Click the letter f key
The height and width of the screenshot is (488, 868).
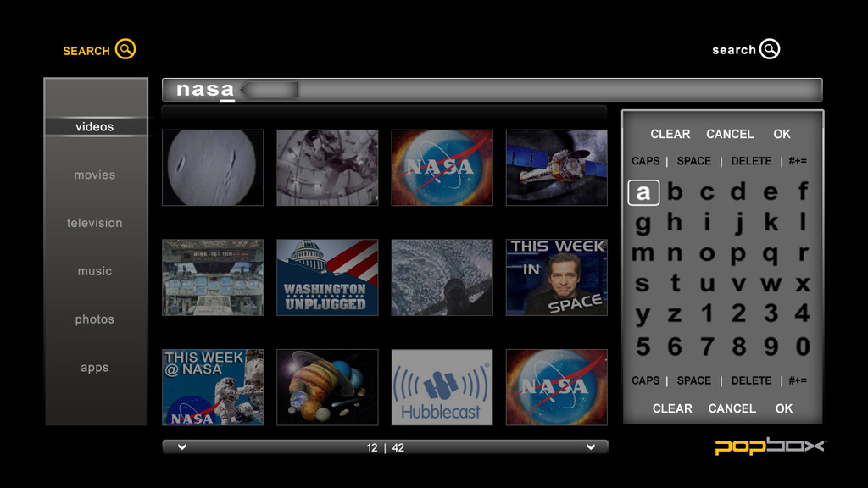[803, 191]
